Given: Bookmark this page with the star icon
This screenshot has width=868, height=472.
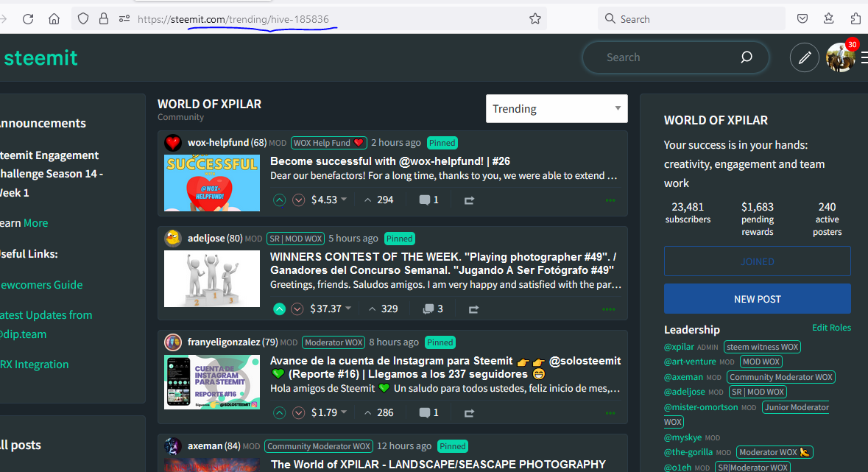Looking at the screenshot, I should pos(534,19).
